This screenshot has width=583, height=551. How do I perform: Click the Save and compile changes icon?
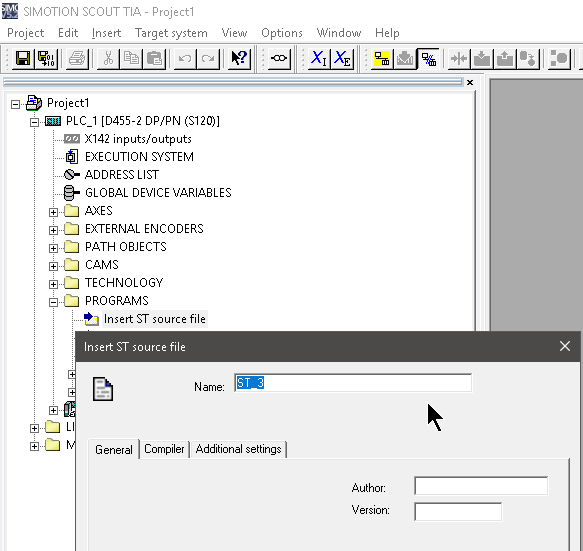[46, 58]
